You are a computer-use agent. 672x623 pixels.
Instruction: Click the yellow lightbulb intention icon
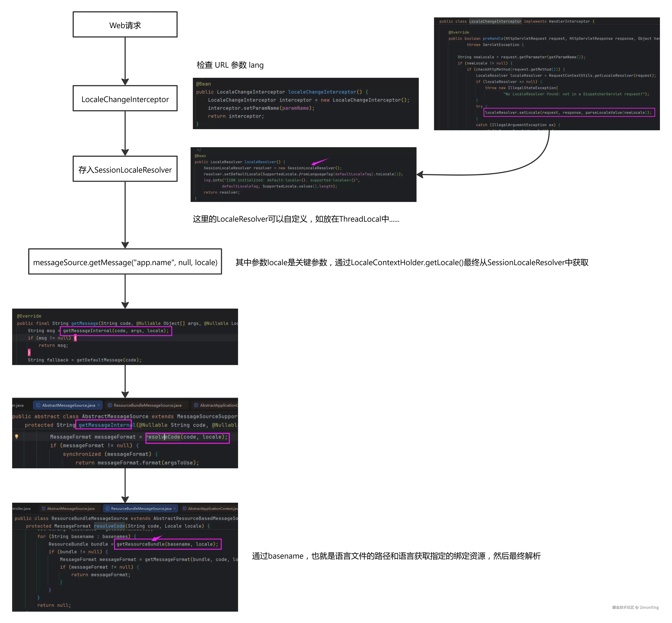pos(17,436)
